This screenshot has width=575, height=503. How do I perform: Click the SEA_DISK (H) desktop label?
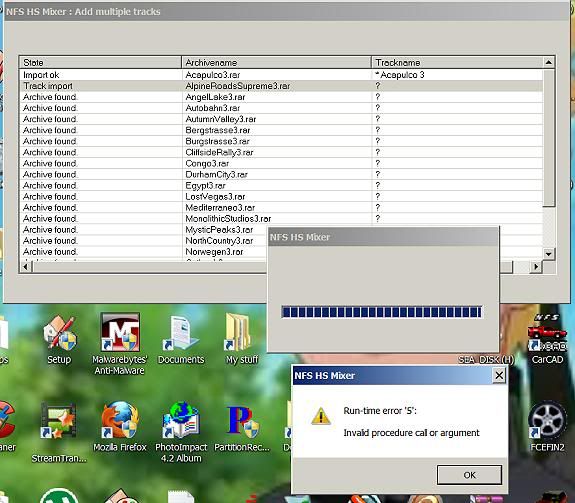(486, 360)
